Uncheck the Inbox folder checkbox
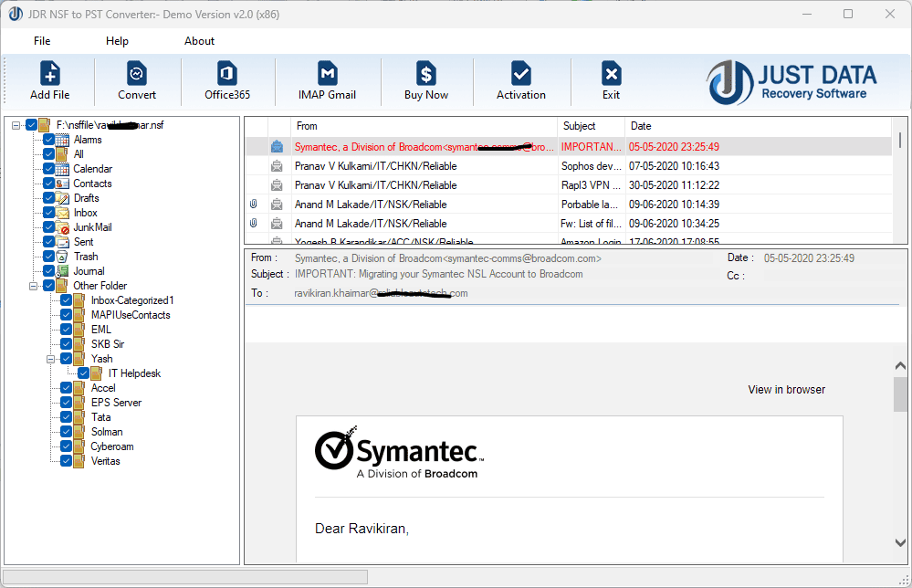This screenshot has height=588, width=912. click(x=49, y=213)
